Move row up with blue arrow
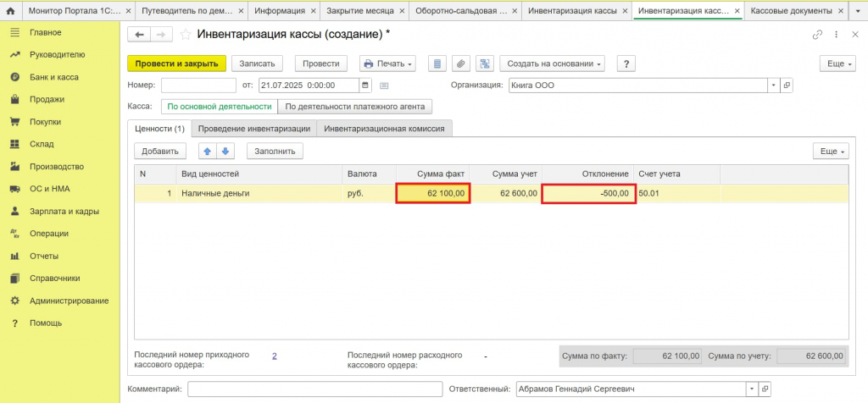The image size is (868, 403). click(x=209, y=151)
